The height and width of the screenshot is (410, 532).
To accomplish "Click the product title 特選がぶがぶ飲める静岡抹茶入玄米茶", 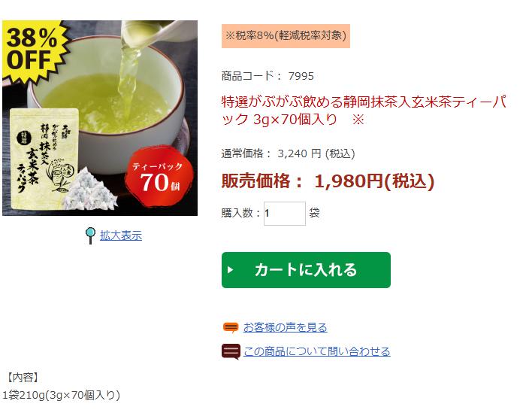I will [x=364, y=111].
